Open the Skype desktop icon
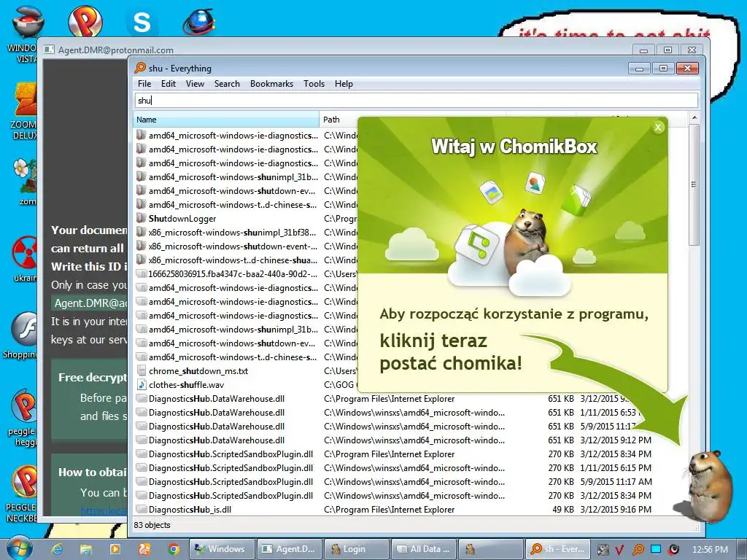 click(x=142, y=21)
